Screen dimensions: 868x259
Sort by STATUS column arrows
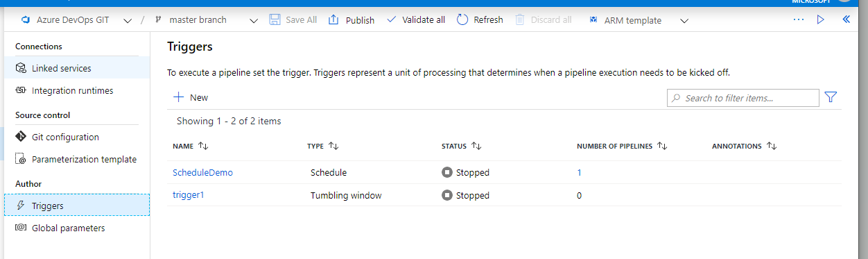point(476,146)
